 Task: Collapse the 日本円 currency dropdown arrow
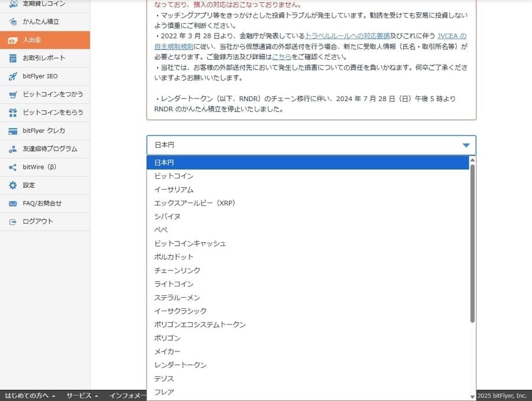[x=466, y=145]
